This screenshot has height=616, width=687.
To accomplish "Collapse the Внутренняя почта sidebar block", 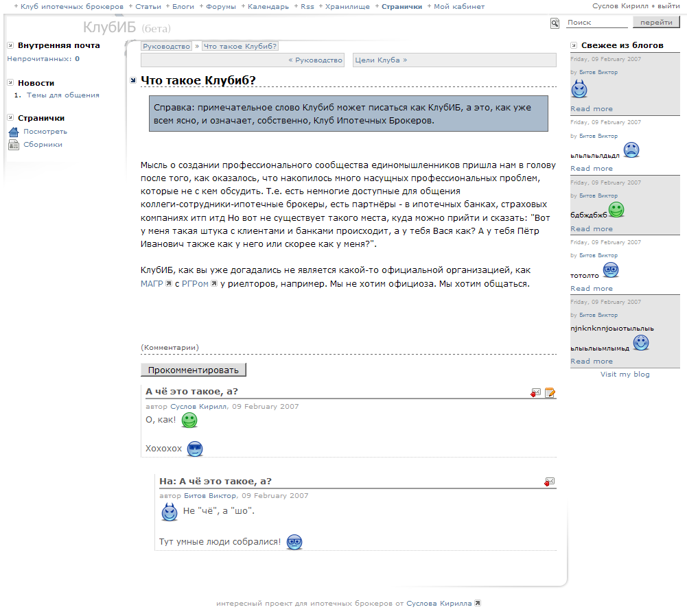I will 10,46.
